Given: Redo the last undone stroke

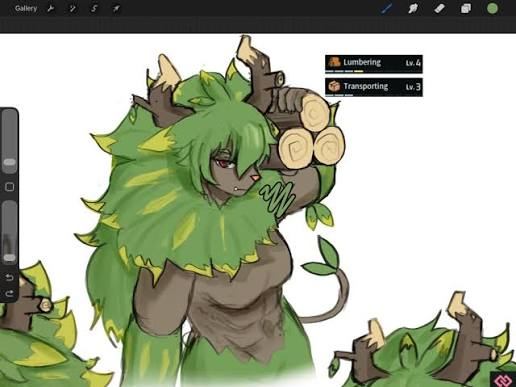Looking at the screenshot, I should pos(9,293).
